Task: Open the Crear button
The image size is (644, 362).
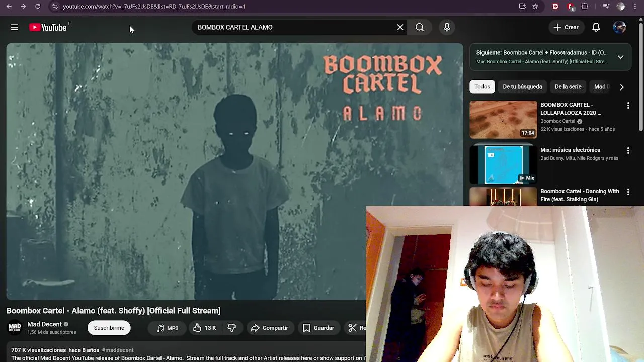Action: 566,27
